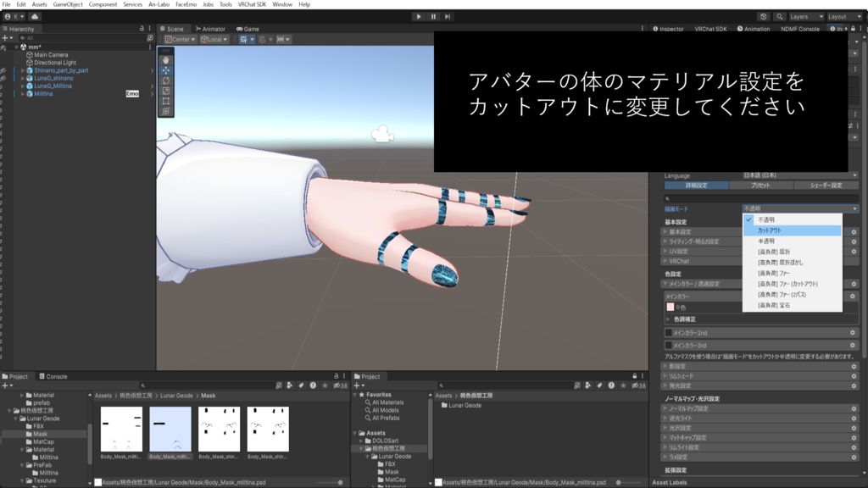Select the Mask folder in left Project tree
The width and height of the screenshot is (868, 488).
click(x=41, y=435)
